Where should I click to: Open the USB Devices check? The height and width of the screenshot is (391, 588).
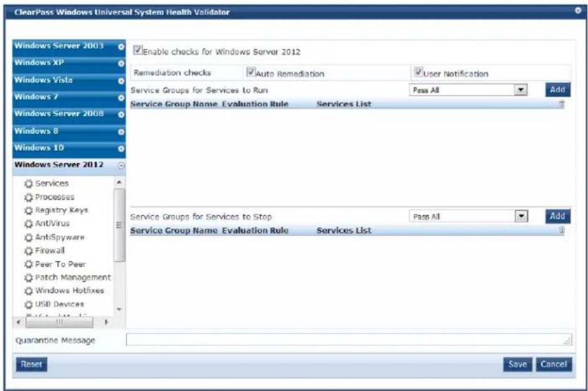[x=60, y=304]
